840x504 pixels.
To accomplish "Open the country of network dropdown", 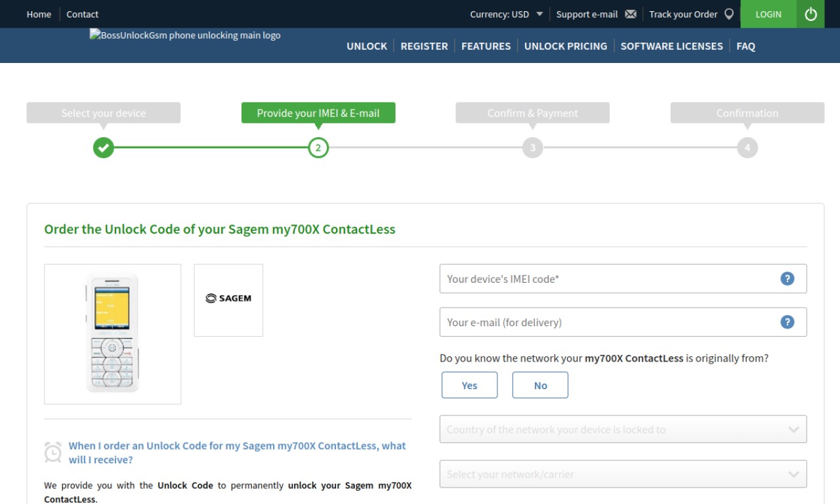I will [x=623, y=429].
